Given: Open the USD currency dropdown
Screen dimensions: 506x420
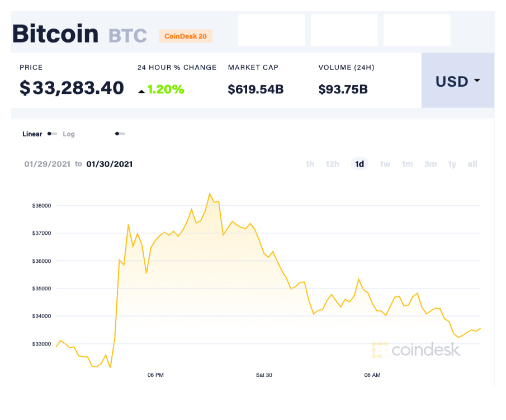Looking at the screenshot, I should coord(457,81).
